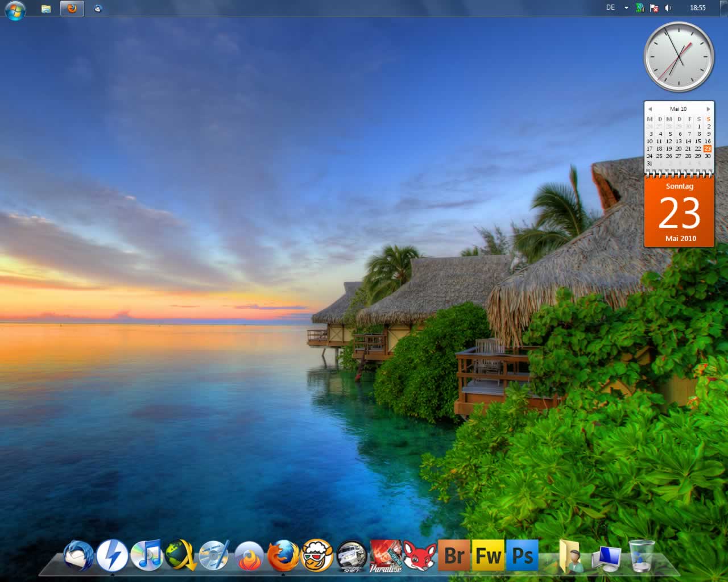Screen dimensions: 728x582
Task: Go to previous month in calendar gadget
Action: (x=650, y=109)
